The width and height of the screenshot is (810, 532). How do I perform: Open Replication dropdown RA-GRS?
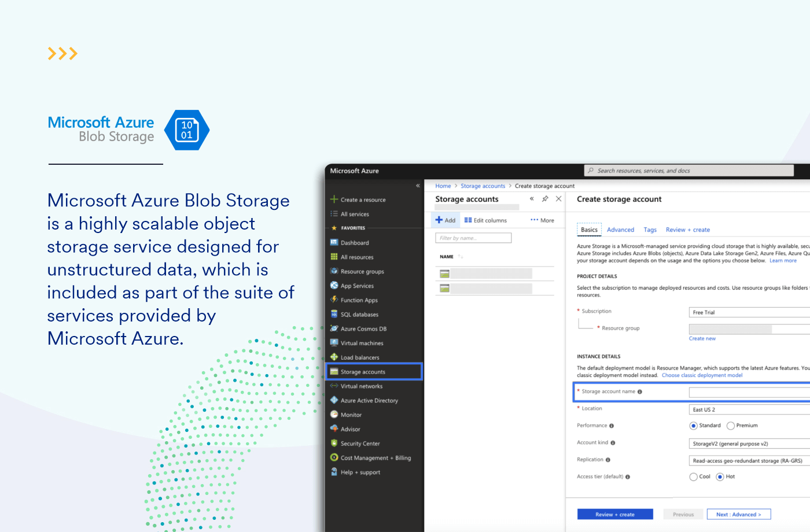point(749,460)
